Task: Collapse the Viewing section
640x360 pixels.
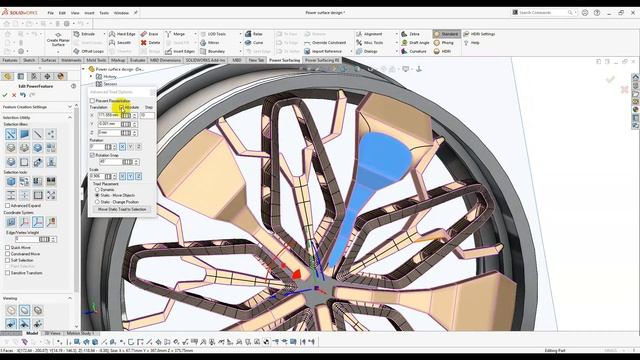Action: (x=70, y=298)
